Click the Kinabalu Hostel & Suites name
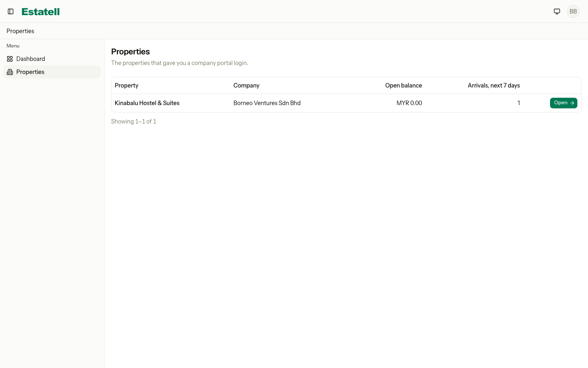 click(147, 103)
